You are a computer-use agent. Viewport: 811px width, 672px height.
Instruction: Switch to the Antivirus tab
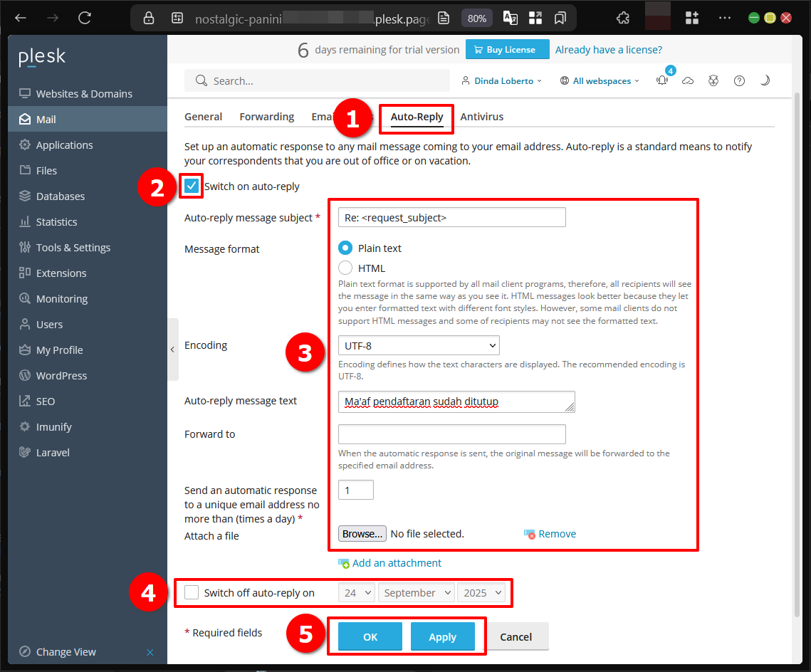point(482,116)
